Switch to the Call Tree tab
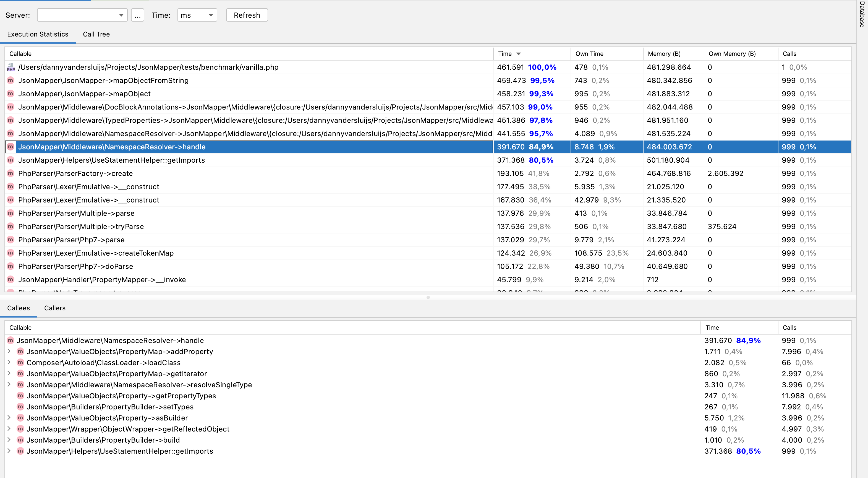This screenshot has height=478, width=868. [96, 34]
